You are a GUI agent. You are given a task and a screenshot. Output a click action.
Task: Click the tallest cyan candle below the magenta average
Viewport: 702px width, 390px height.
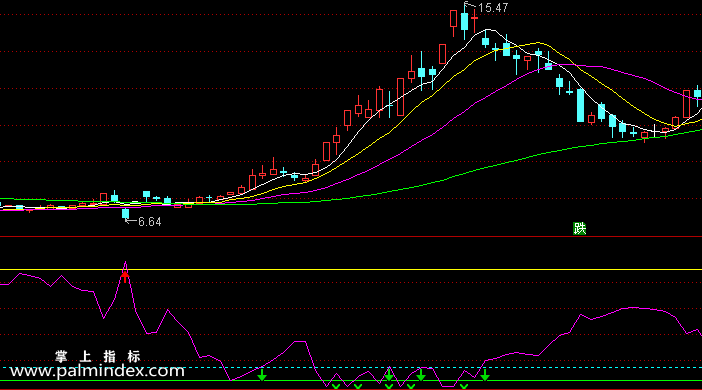point(580,105)
